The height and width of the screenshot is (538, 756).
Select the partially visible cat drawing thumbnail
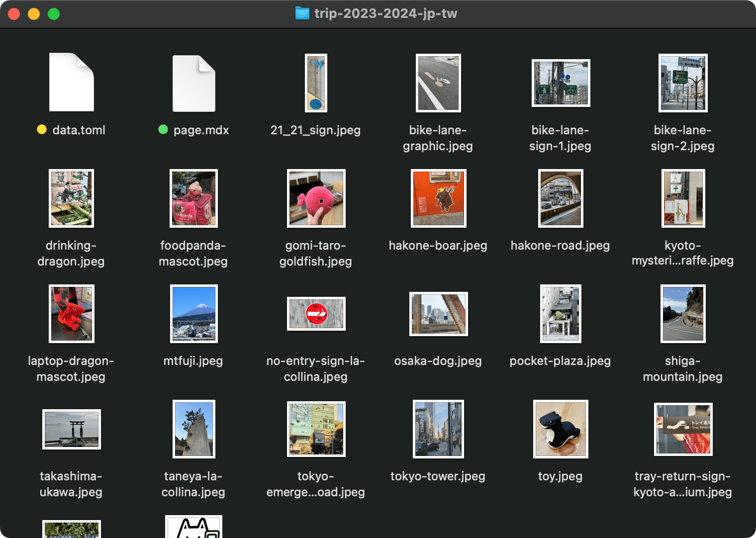(193, 528)
